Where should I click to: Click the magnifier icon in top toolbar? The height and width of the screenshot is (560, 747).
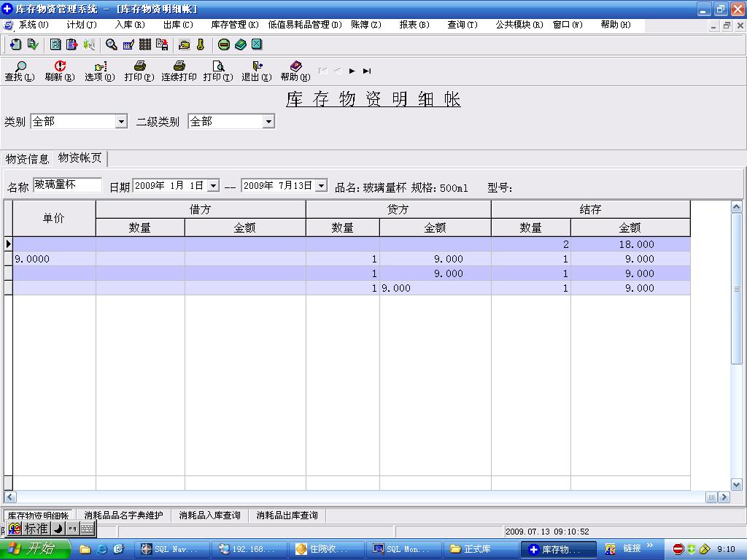(111, 44)
